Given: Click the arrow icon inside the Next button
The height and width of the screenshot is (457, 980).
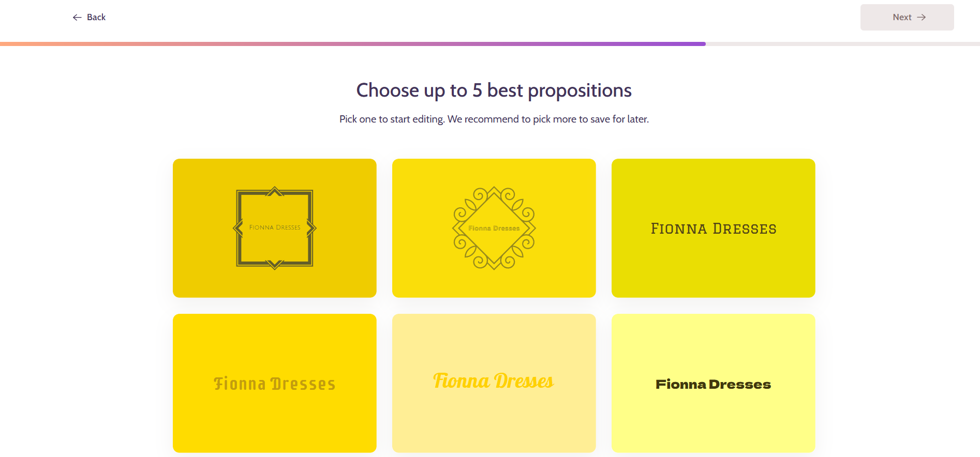Looking at the screenshot, I should click(x=921, y=17).
